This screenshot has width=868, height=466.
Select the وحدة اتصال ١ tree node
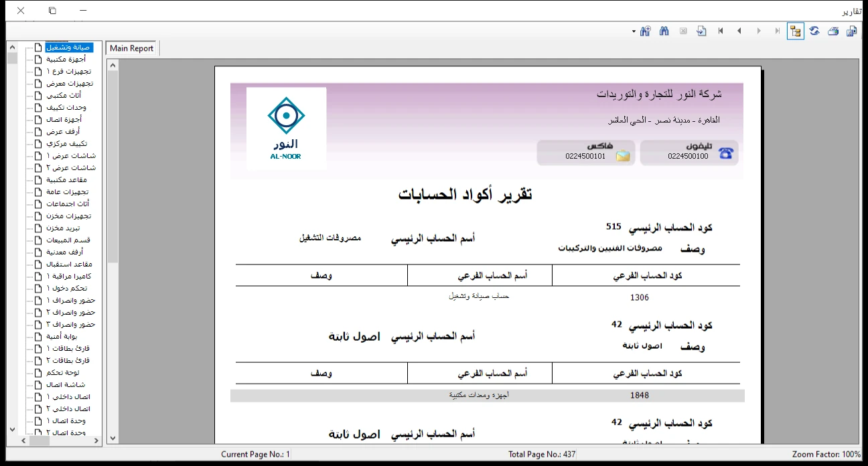pos(66,421)
